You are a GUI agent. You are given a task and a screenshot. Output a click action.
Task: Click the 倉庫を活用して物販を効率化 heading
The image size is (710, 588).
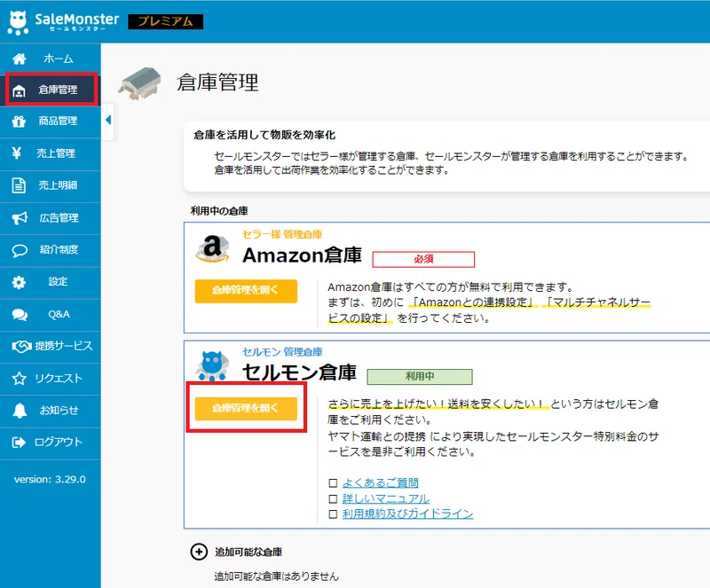pos(264,135)
